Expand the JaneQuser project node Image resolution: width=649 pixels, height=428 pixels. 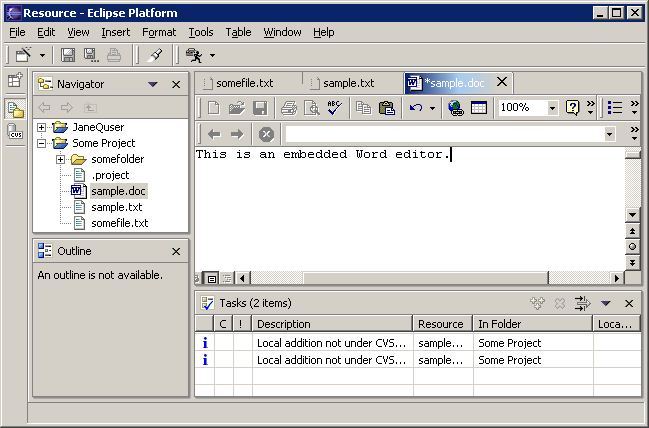pyautogui.click(x=41, y=127)
